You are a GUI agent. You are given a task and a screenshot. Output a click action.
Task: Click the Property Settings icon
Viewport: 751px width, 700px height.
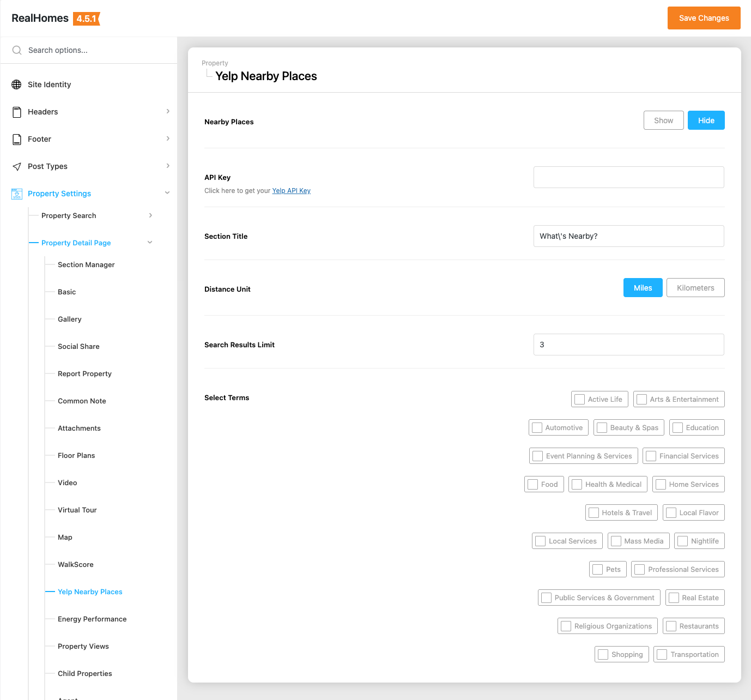pos(17,194)
